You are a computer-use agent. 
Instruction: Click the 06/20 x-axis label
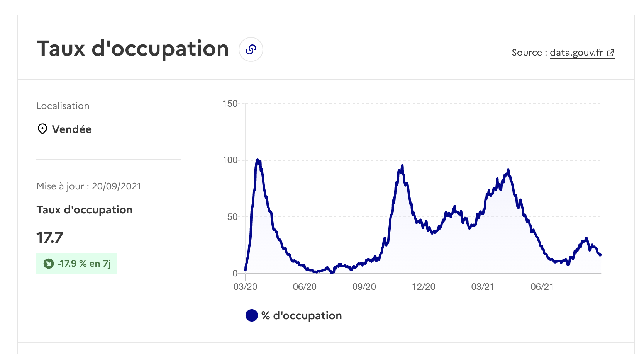(x=305, y=287)
